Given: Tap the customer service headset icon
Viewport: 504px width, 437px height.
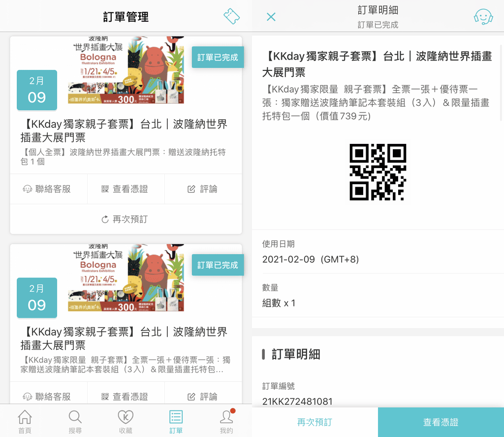Looking at the screenshot, I should pyautogui.click(x=483, y=17).
